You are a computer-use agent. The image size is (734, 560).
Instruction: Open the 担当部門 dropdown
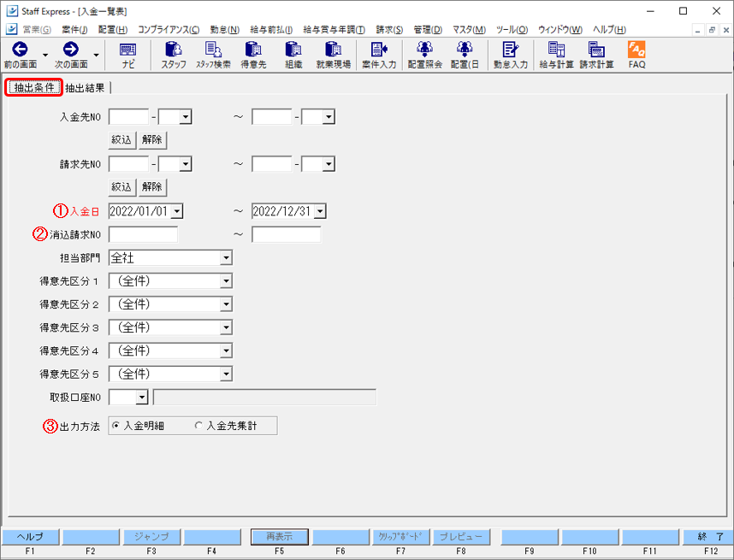(226, 258)
